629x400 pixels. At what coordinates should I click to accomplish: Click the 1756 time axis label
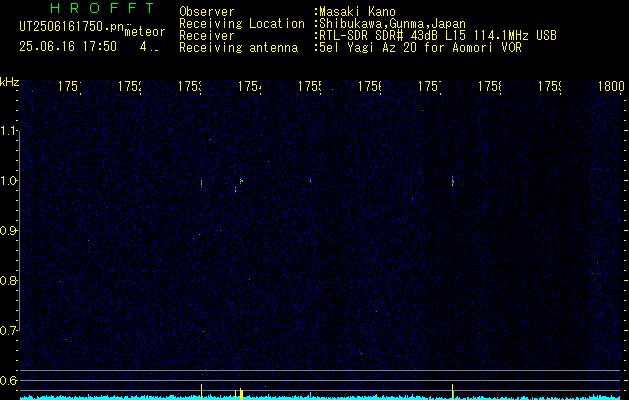pos(369,86)
